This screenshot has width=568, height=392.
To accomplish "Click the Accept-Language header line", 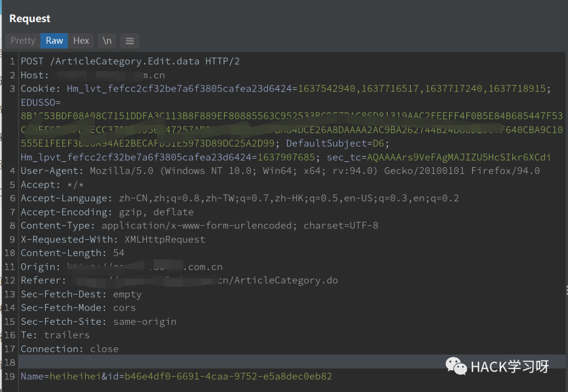I will tap(240, 198).
